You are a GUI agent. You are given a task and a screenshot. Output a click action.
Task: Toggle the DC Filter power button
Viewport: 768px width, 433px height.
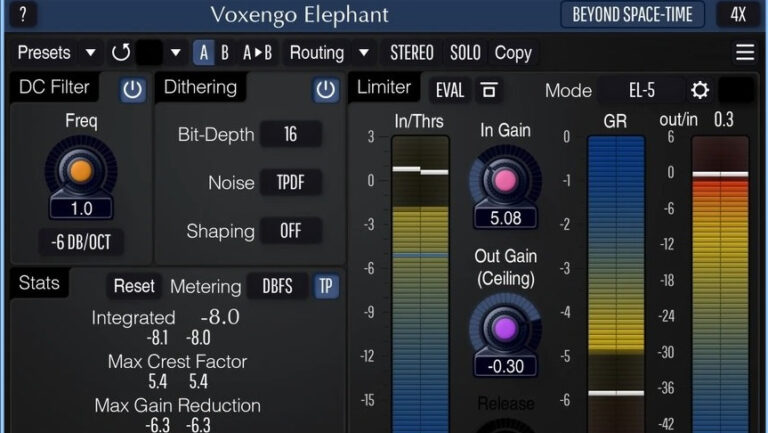pos(132,90)
